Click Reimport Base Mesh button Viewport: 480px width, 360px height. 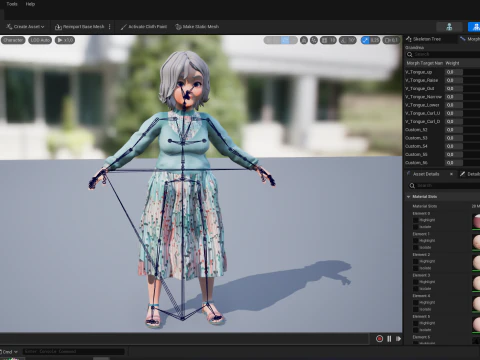pos(80,27)
